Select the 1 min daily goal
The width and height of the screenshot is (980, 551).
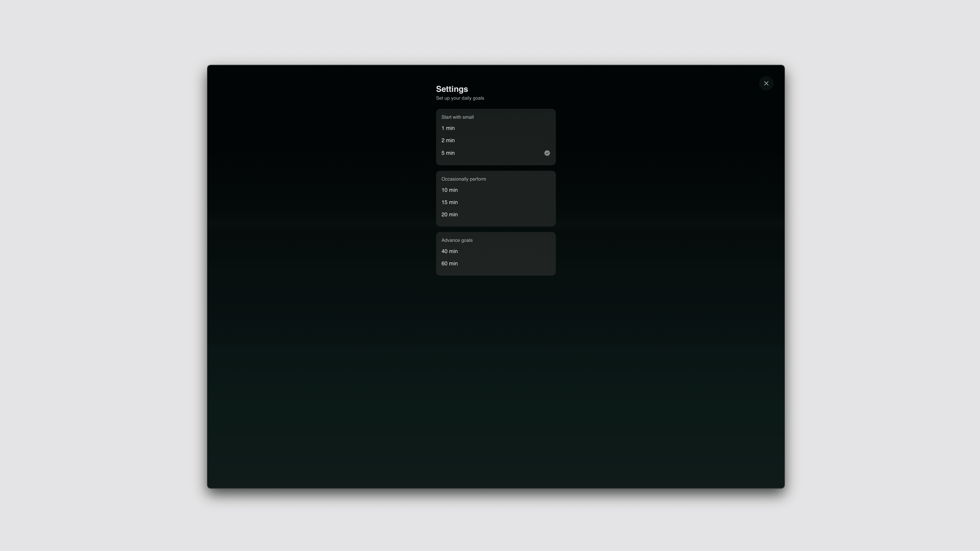click(x=448, y=128)
